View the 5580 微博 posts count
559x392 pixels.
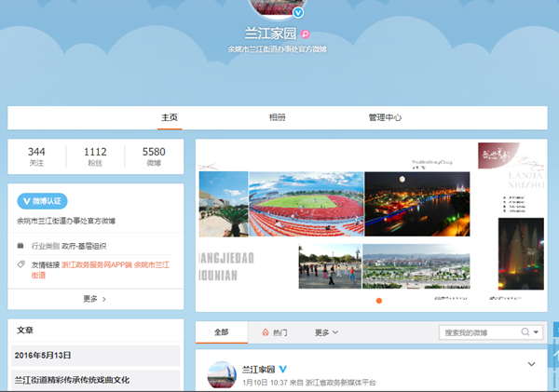pyautogui.click(x=154, y=156)
